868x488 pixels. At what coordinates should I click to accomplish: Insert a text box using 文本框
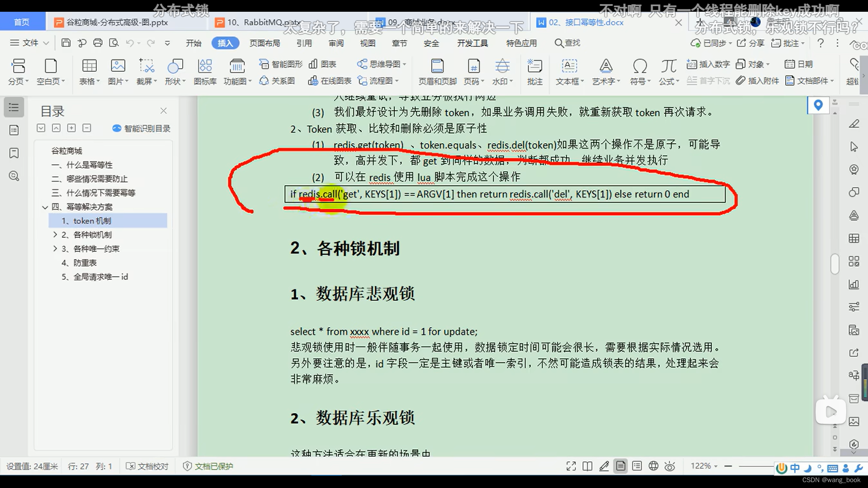point(569,71)
